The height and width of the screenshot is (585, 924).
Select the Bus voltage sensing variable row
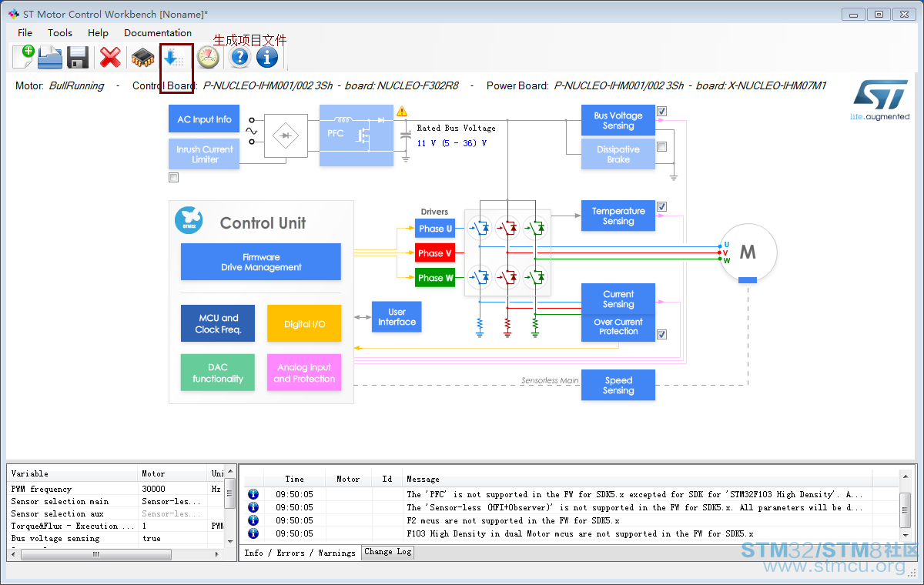point(115,538)
